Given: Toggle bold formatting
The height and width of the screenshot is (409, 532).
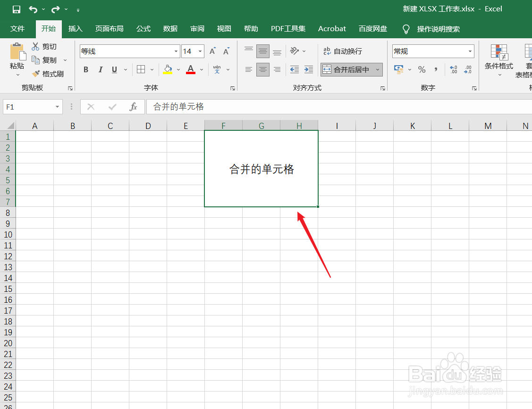Looking at the screenshot, I should (86, 69).
